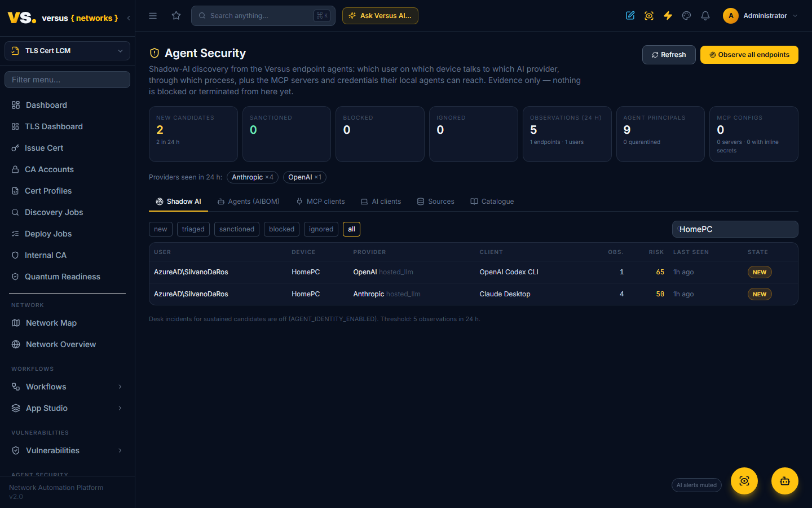
Task: Select the all state filter
Action: pyautogui.click(x=351, y=229)
